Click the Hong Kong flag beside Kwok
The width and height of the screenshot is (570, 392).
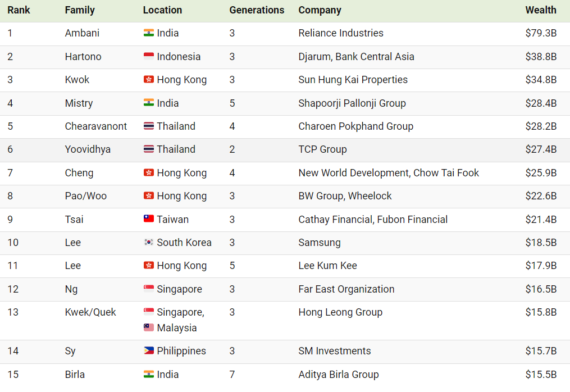[x=149, y=80]
